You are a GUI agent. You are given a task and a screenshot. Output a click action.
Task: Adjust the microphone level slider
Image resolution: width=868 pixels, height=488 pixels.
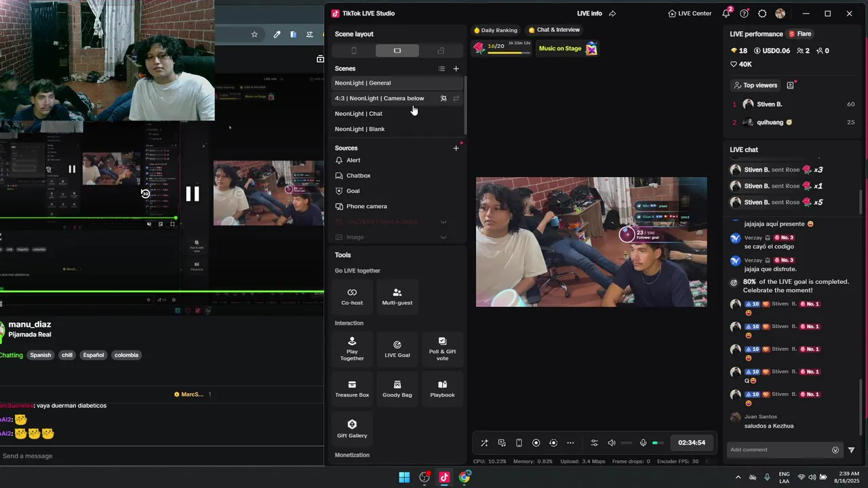[658, 443]
